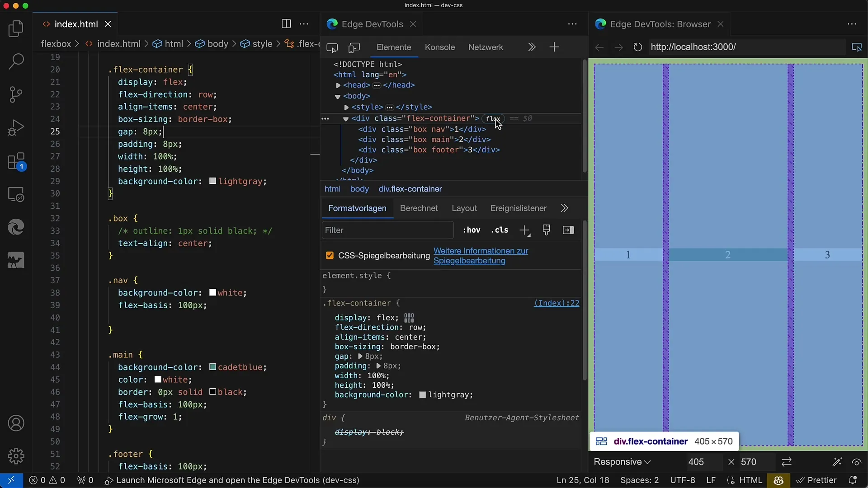Screen dimensions: 868x488
Task: Open notifications bell in status bar
Action: (853, 480)
